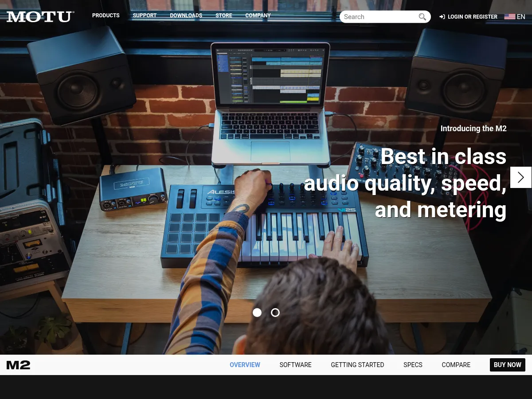Expand the Support menu

(x=145, y=16)
